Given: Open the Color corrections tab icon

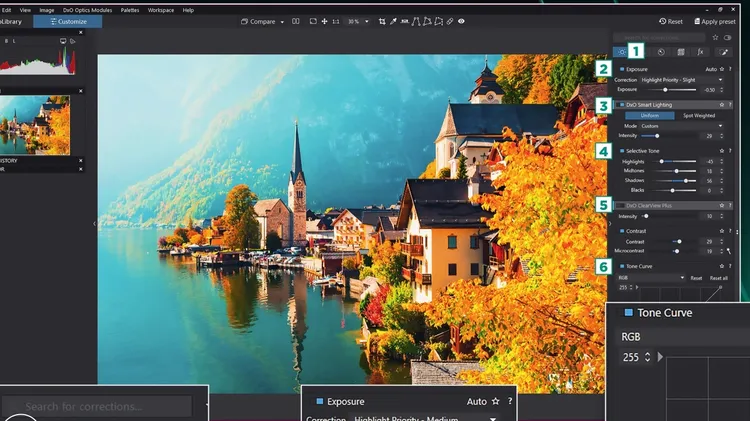Looking at the screenshot, I should (661, 51).
